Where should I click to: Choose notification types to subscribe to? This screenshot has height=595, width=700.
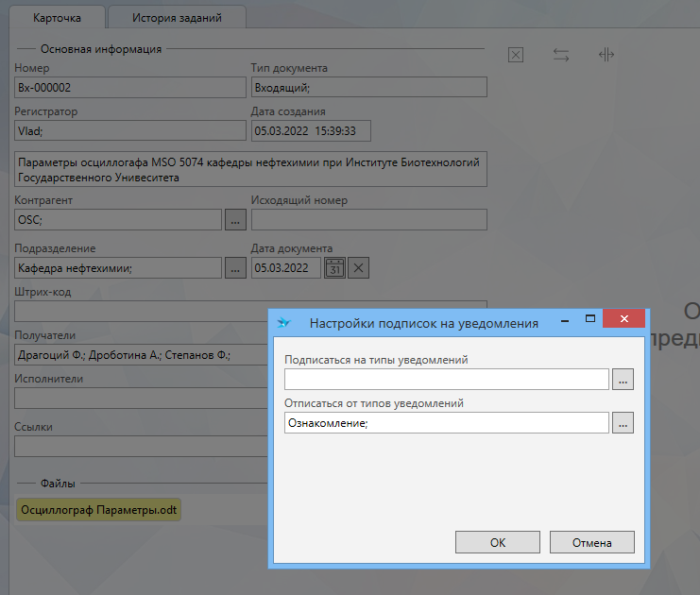click(623, 380)
